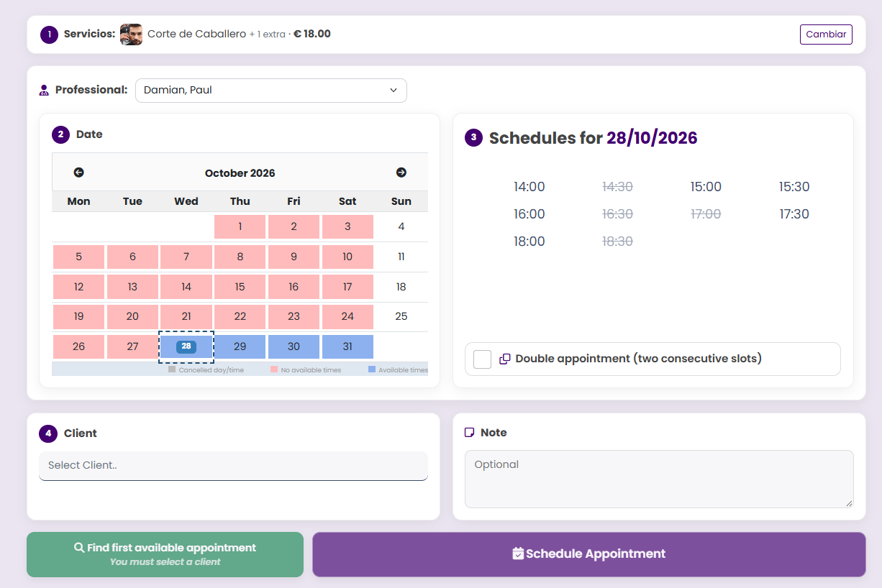Click the € 18.00 price text
Screen dimensions: 882x588
(312, 34)
